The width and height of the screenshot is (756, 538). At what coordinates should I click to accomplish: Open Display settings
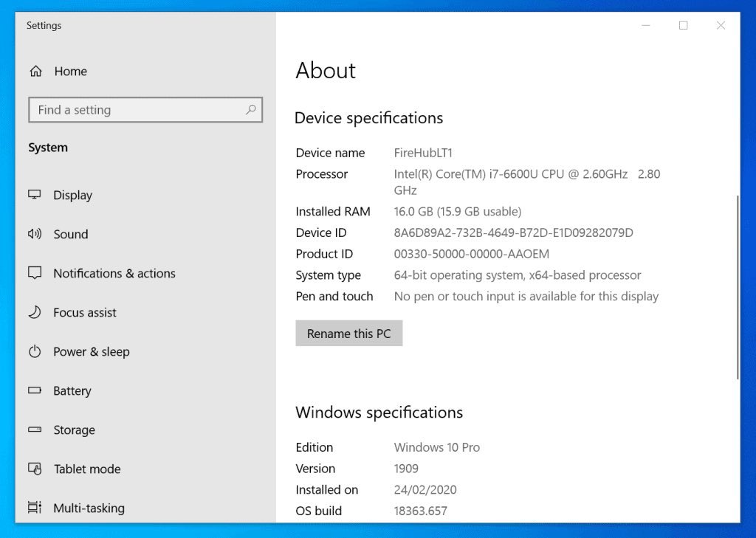point(72,196)
